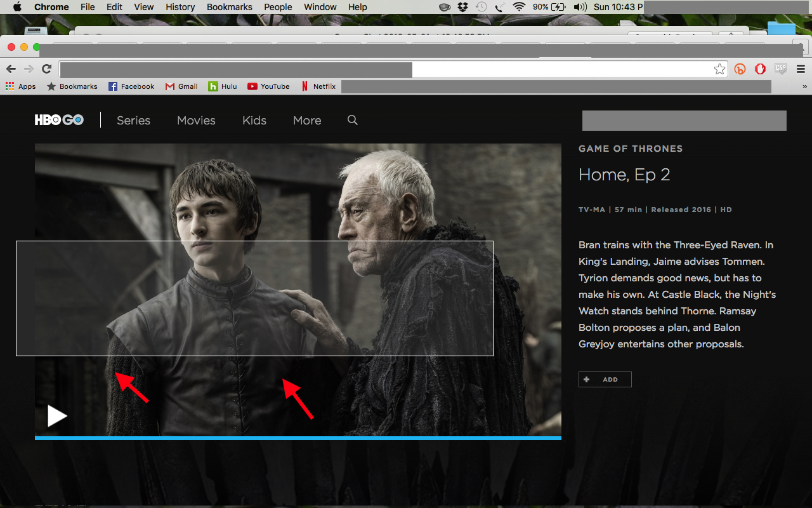Go back using Chrome's back arrow

coord(11,69)
